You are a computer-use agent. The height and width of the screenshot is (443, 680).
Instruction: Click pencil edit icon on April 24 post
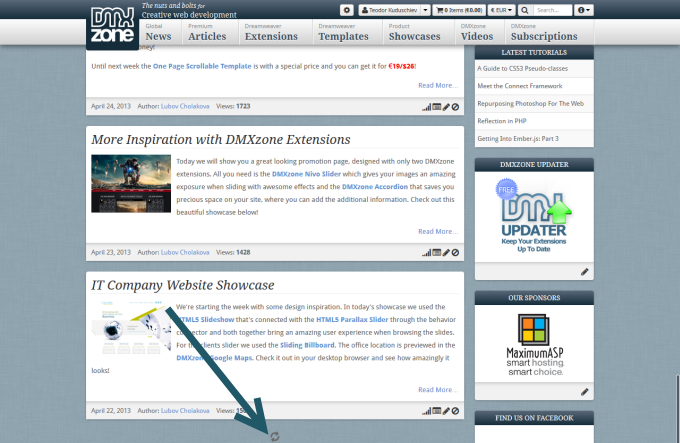[446, 107]
